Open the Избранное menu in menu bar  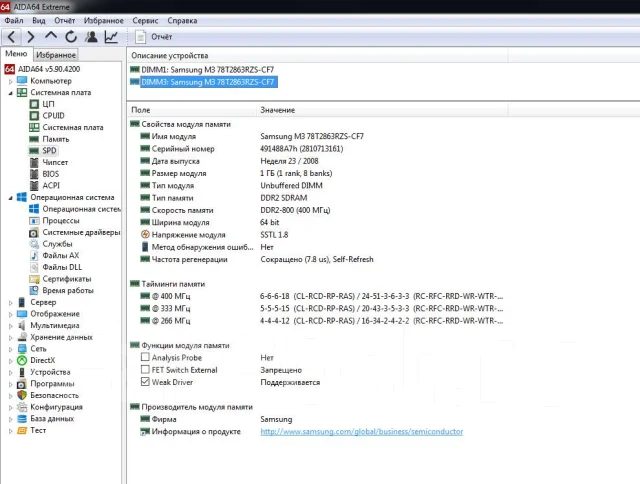[104, 20]
